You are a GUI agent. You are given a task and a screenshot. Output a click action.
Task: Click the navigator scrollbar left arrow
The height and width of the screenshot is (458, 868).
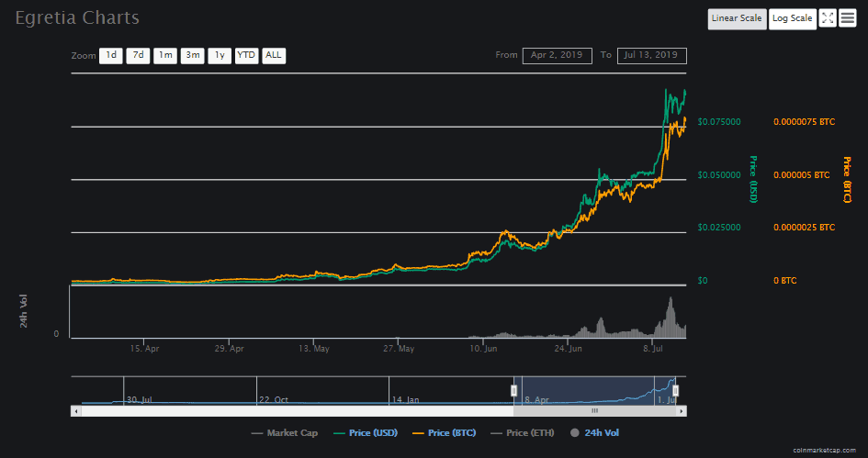pos(76,411)
